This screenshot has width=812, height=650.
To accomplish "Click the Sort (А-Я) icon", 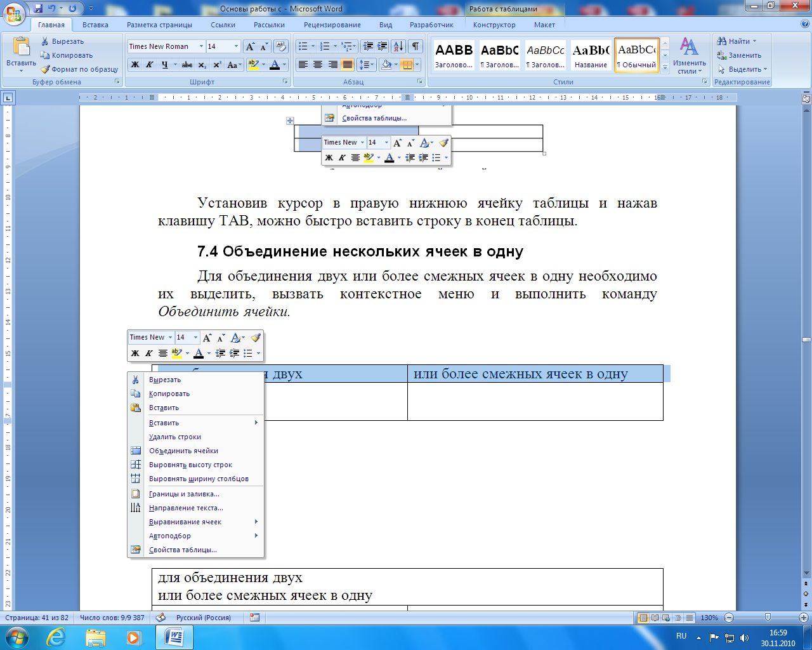I will pyautogui.click(x=398, y=46).
